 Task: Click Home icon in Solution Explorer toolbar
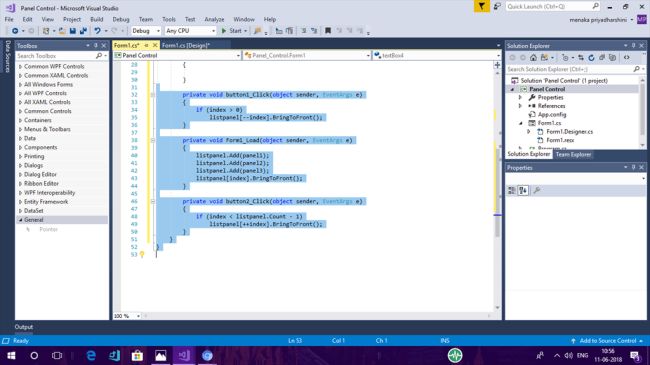tap(533, 58)
